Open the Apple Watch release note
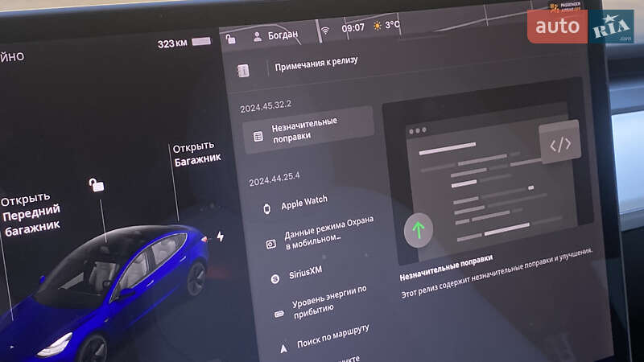 click(304, 204)
